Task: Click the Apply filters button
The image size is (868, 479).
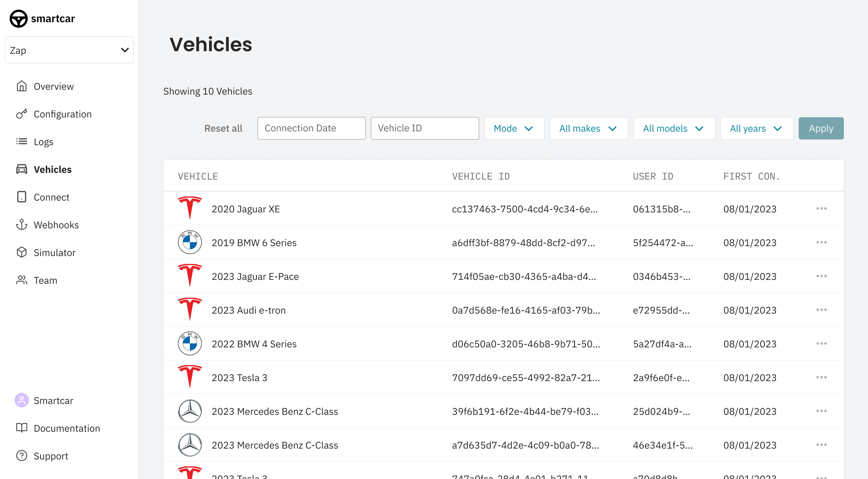Action: click(821, 128)
